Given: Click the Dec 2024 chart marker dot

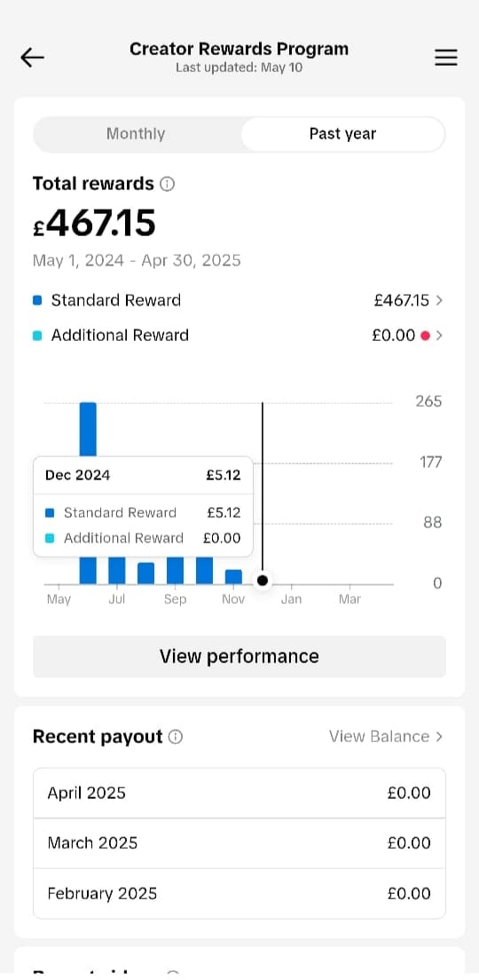Looking at the screenshot, I should coord(263,581).
